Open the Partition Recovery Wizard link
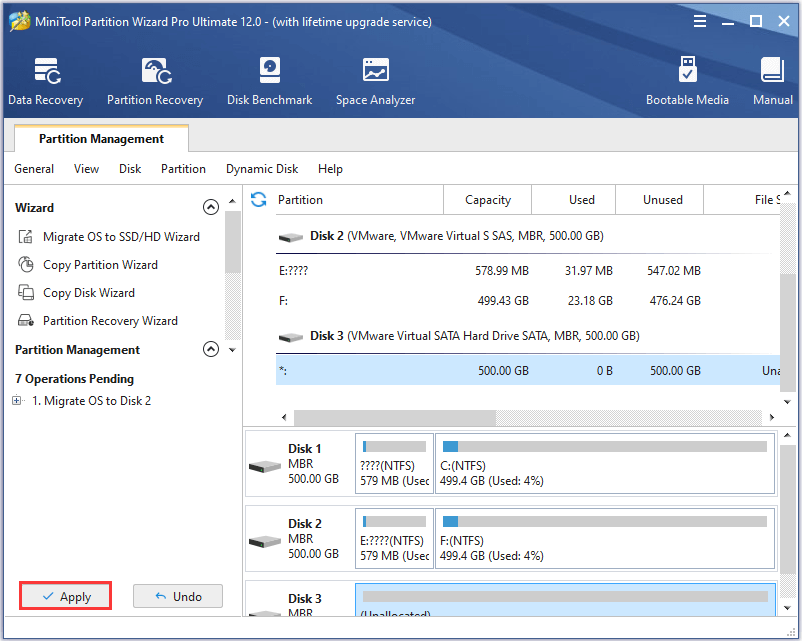The image size is (802, 641). coord(110,321)
